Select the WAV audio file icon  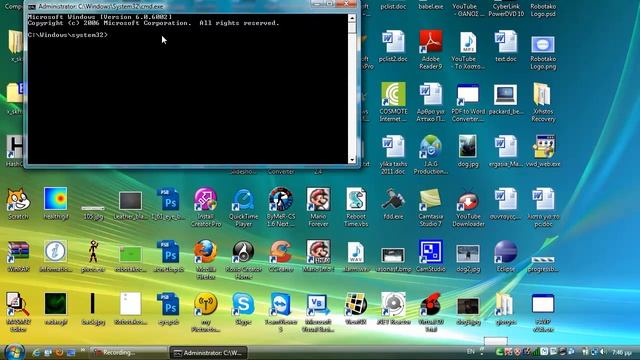[356, 256]
